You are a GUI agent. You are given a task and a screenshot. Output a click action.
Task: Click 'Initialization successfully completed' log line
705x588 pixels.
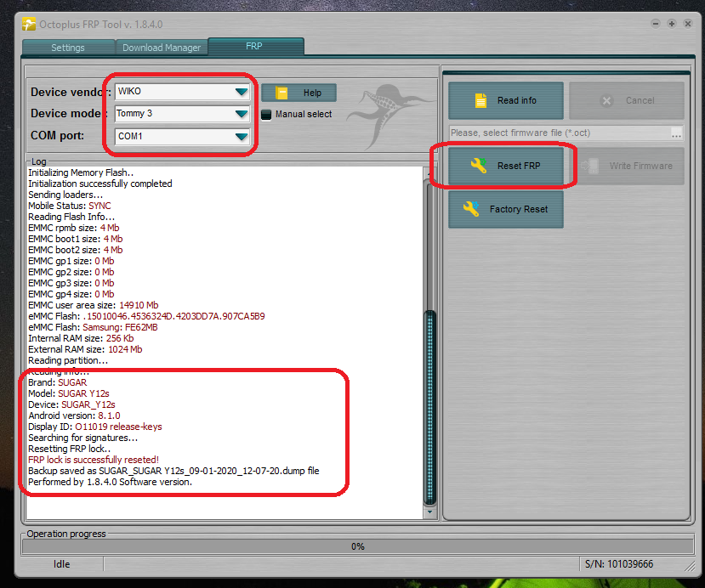100,184
